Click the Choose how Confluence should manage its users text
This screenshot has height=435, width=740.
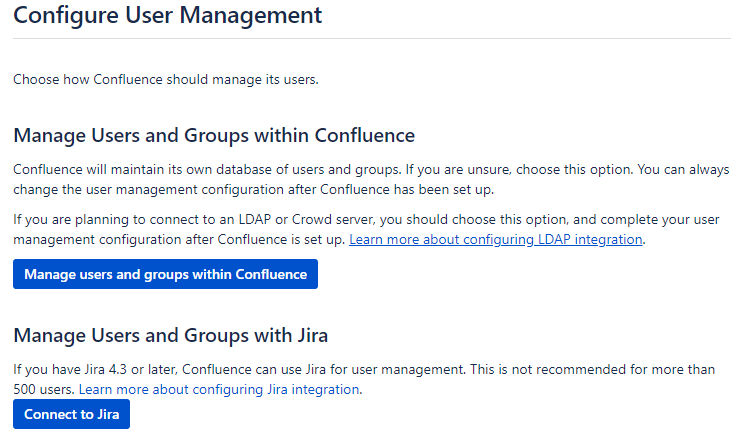pyautogui.click(x=166, y=79)
